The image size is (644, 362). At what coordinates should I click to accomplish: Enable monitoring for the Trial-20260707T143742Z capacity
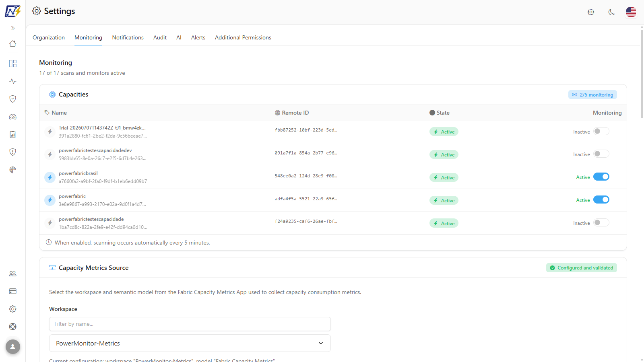[x=601, y=131]
